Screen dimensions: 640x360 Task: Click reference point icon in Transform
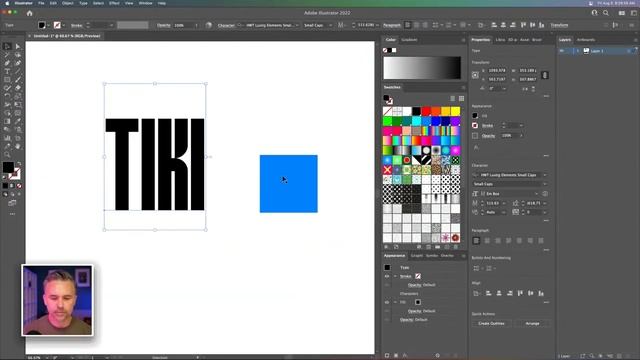click(476, 75)
